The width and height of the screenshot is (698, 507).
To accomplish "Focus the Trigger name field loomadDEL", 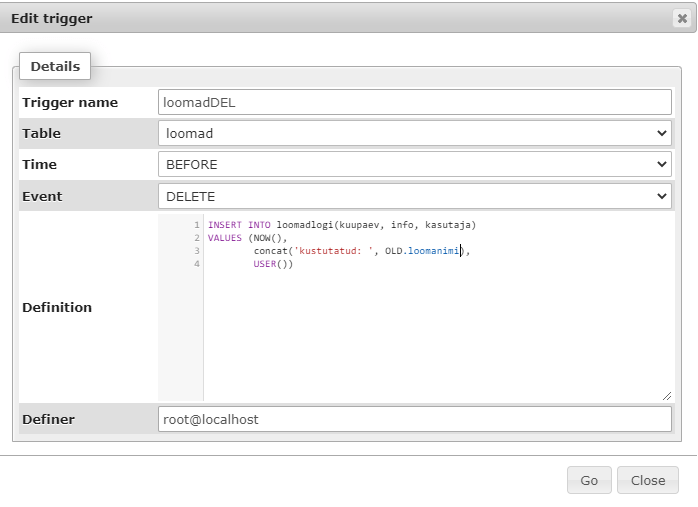I will pos(414,102).
